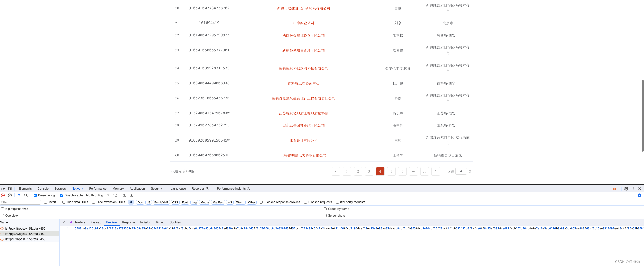Enable Big request rows
This screenshot has height=266, width=644.
click(2, 209)
